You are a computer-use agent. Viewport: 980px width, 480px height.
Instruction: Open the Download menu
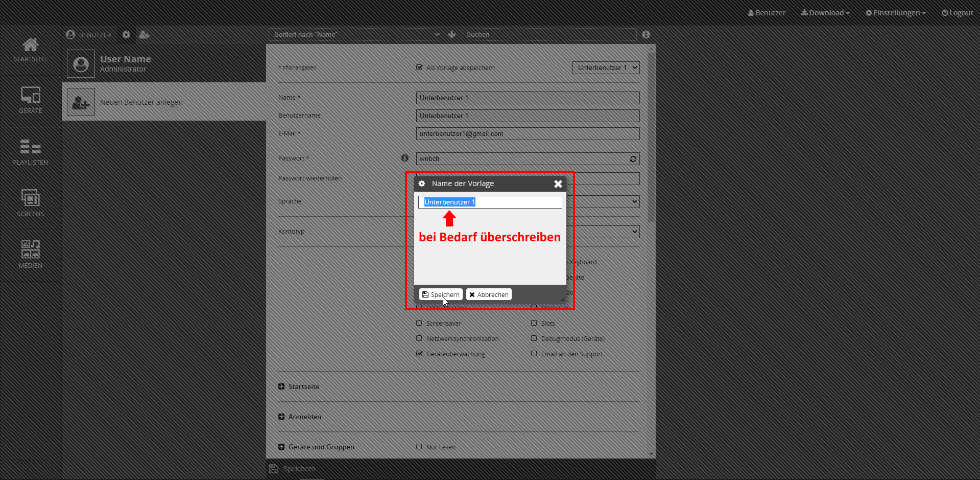(x=825, y=13)
